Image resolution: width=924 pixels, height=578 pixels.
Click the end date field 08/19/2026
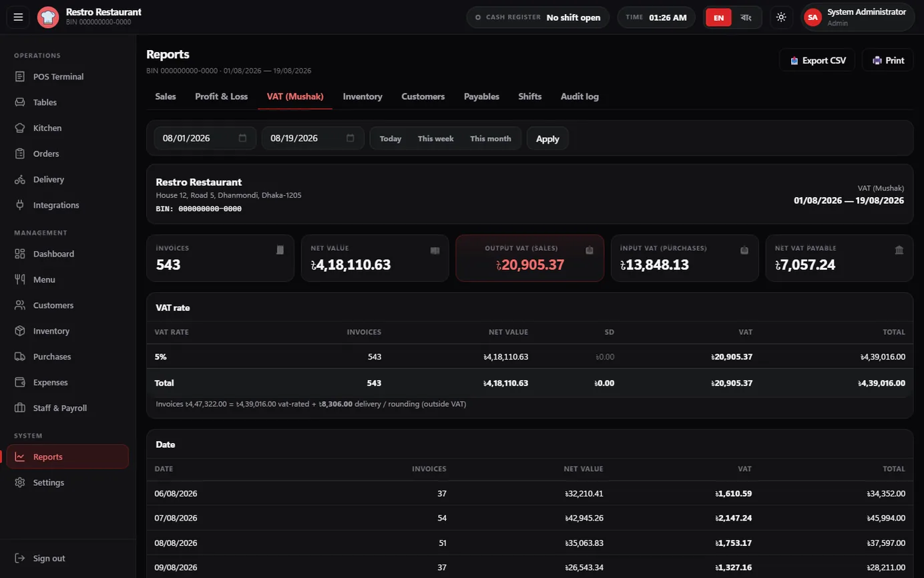pyautogui.click(x=313, y=138)
